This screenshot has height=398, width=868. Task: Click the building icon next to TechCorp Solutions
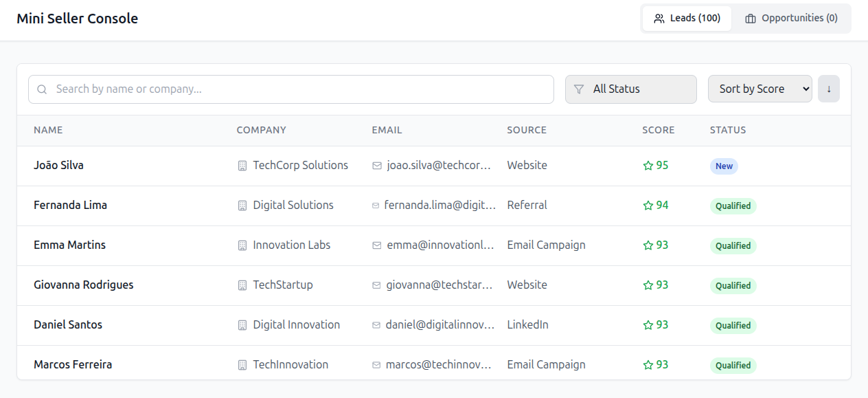coord(242,166)
